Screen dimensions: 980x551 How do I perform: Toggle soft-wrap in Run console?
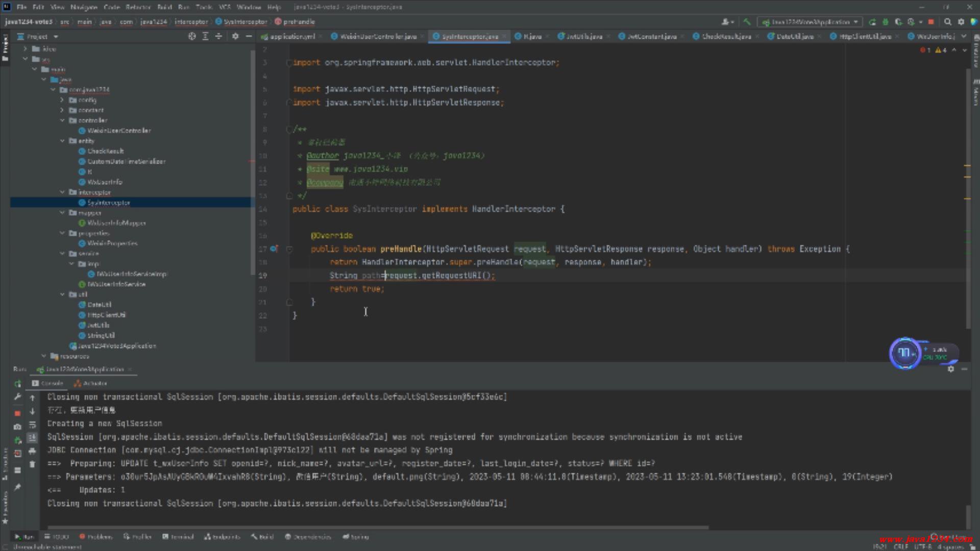32,424
